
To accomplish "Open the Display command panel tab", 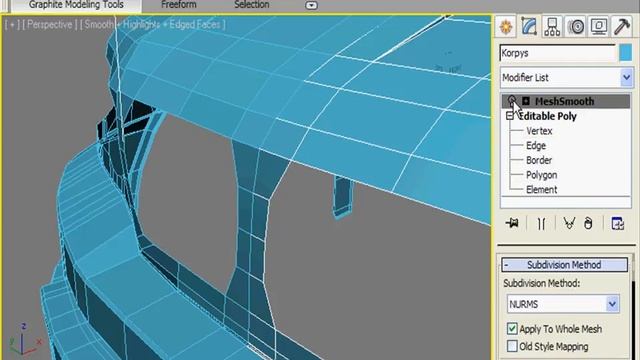I will 598,27.
